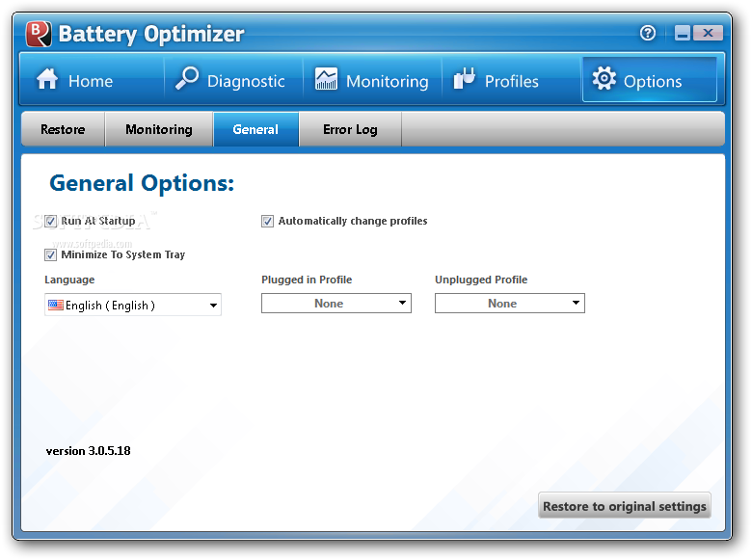752x560 pixels.
Task: Click the Plugged in Profile label
Action: click(x=307, y=280)
